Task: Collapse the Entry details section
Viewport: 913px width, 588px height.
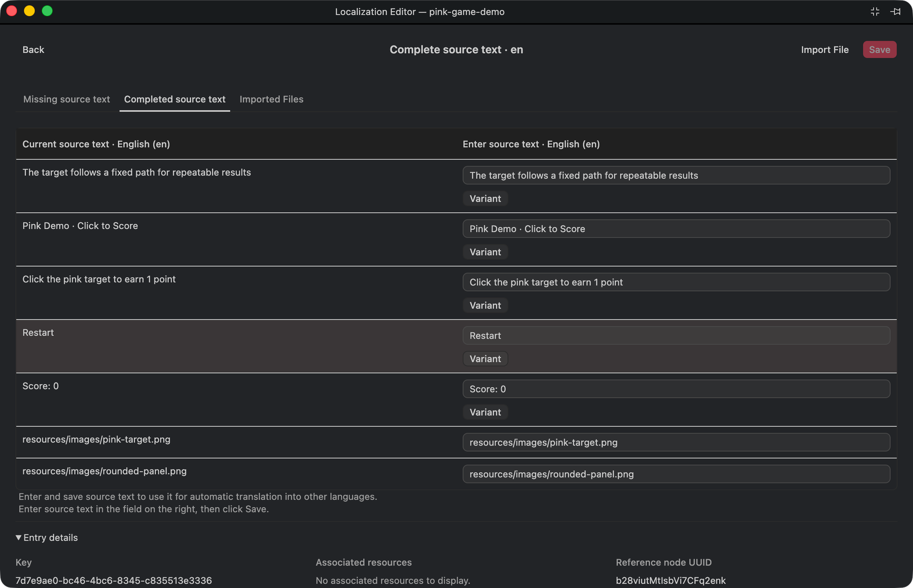Action: (47, 538)
